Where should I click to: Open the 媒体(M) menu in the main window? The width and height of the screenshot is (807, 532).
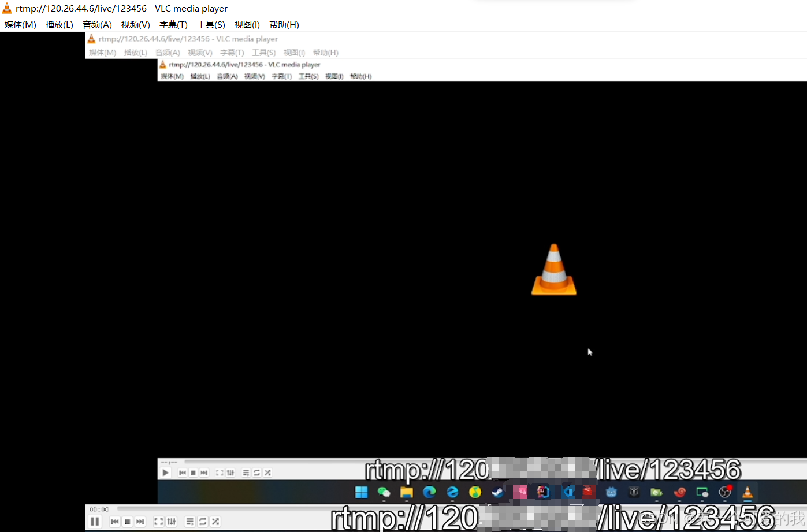click(x=20, y=24)
